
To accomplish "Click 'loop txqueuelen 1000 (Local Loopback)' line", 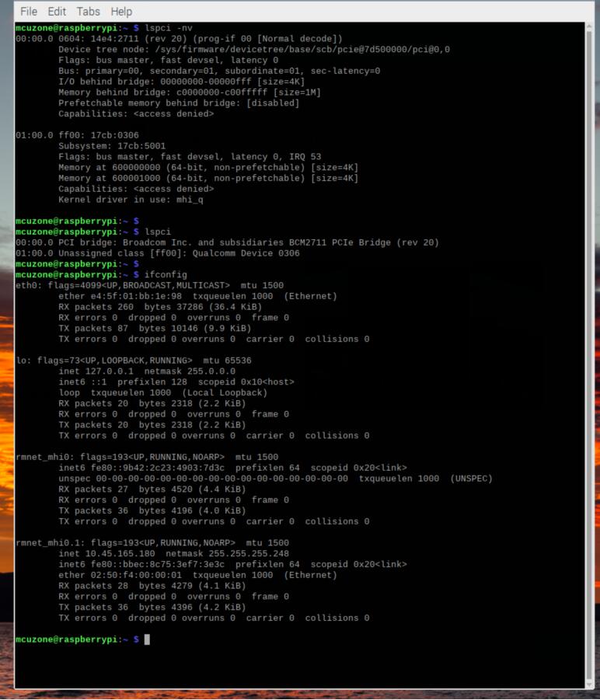I will (162, 392).
